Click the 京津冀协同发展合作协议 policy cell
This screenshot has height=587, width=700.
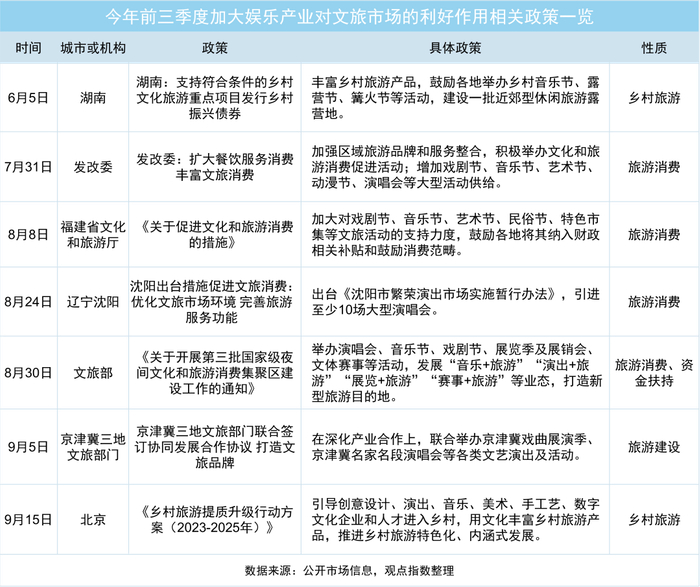tap(215, 447)
